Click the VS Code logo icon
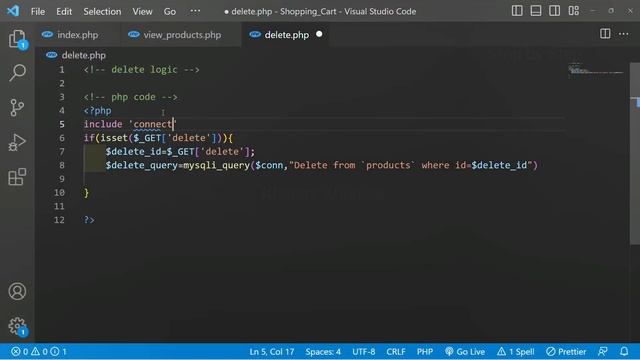This screenshot has height=360, width=640. click(x=13, y=11)
